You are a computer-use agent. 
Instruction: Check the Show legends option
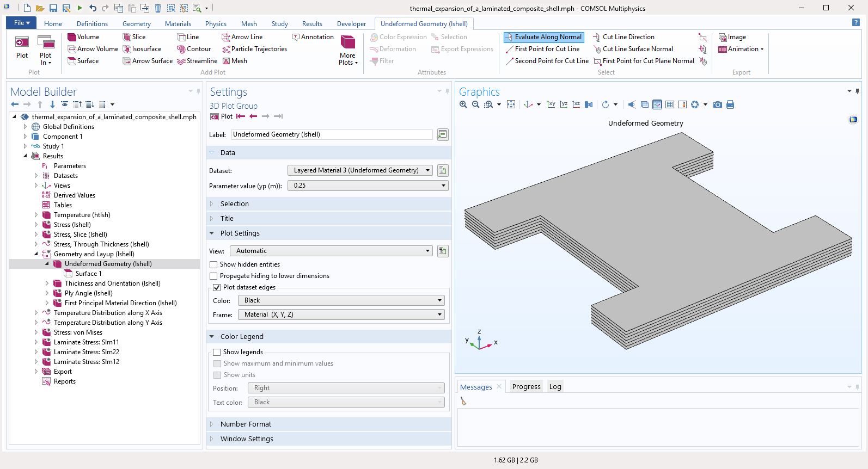pos(217,352)
